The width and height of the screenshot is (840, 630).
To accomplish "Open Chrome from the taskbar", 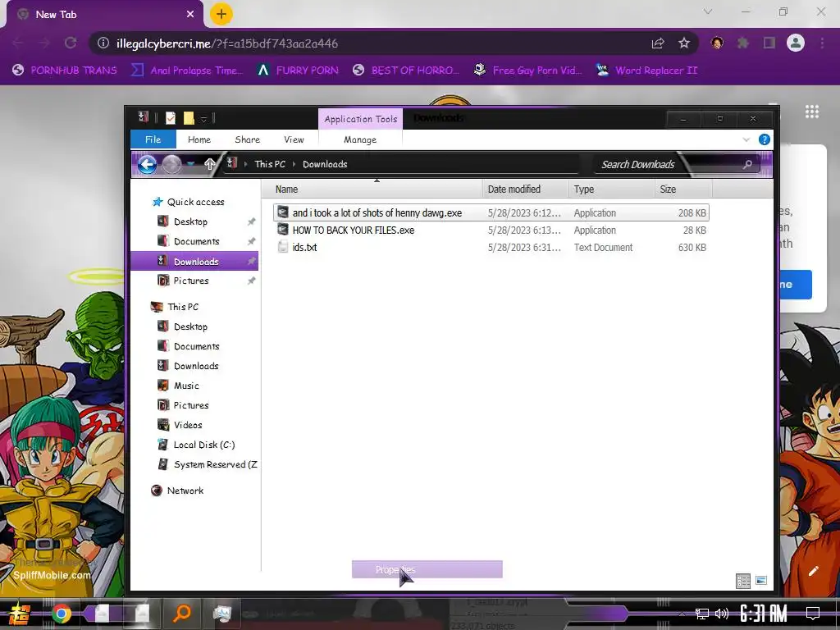I will (61, 614).
